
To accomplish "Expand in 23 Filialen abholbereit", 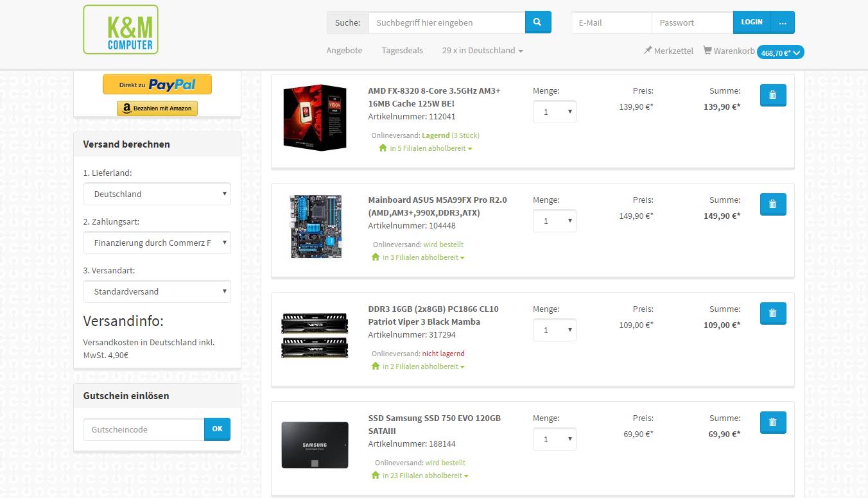I will pos(426,476).
